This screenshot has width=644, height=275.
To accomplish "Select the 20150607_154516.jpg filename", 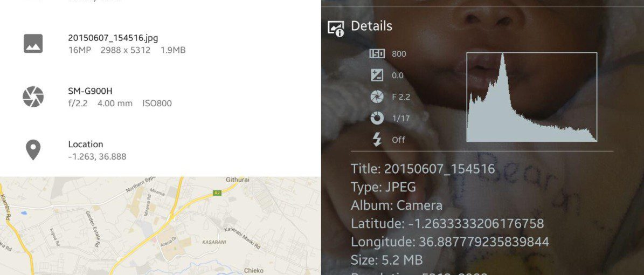I will [x=113, y=38].
